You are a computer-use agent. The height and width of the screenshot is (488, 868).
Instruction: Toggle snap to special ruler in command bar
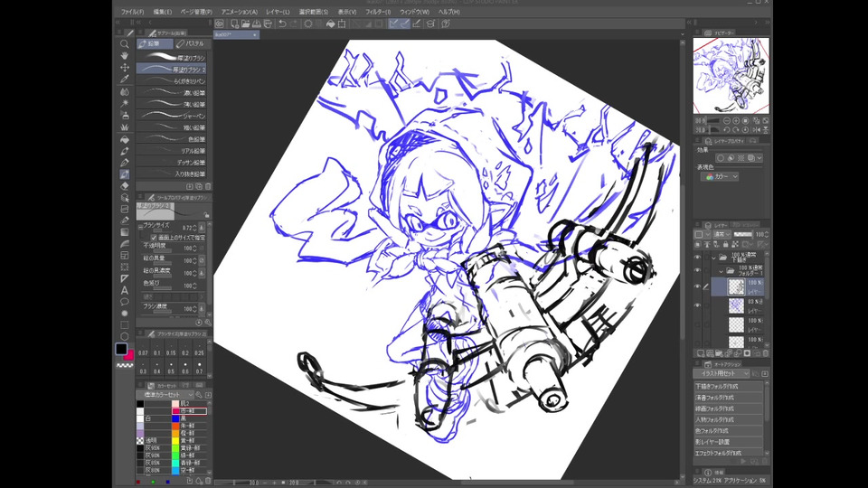tap(405, 23)
